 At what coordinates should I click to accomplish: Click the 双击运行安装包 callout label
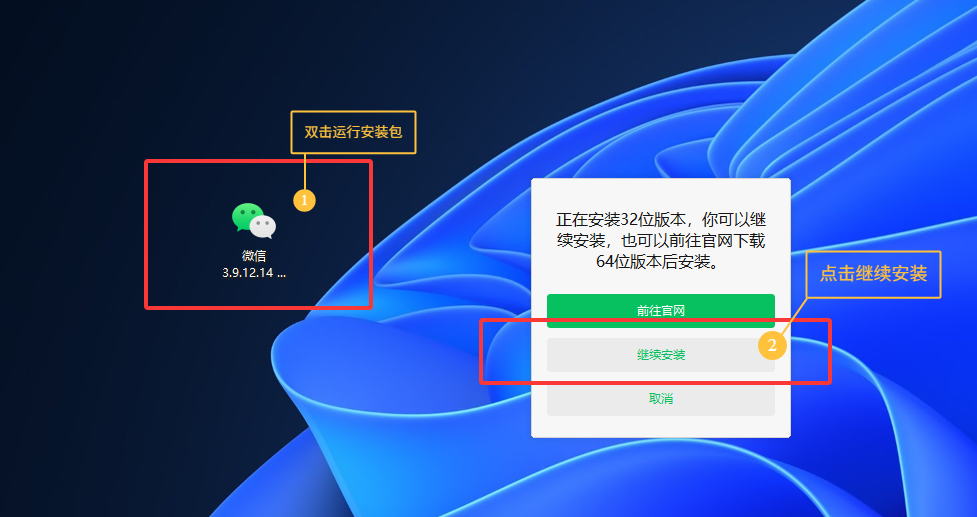[x=353, y=132]
